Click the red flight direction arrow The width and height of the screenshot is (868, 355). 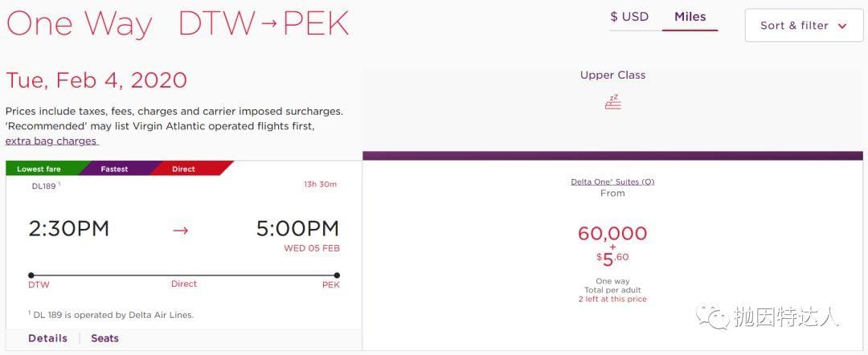(x=181, y=231)
